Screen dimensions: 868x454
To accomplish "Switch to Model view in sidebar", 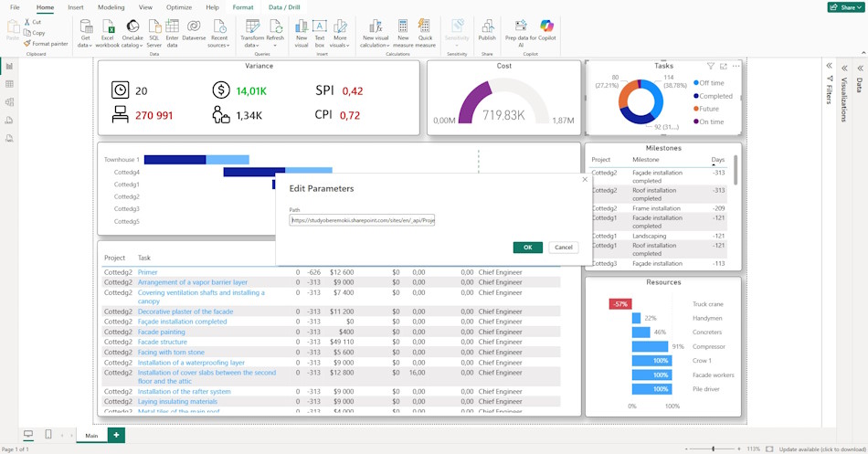I will click(x=9, y=102).
